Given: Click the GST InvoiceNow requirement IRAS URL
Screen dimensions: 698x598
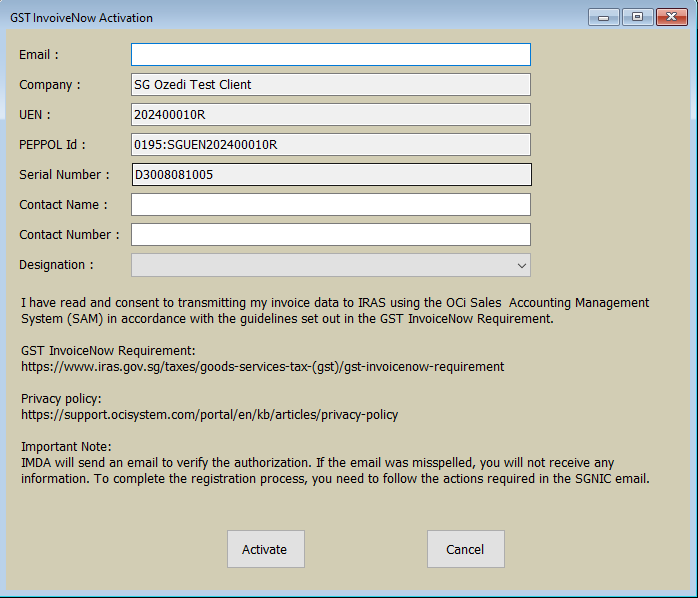Looking at the screenshot, I should [x=262, y=367].
